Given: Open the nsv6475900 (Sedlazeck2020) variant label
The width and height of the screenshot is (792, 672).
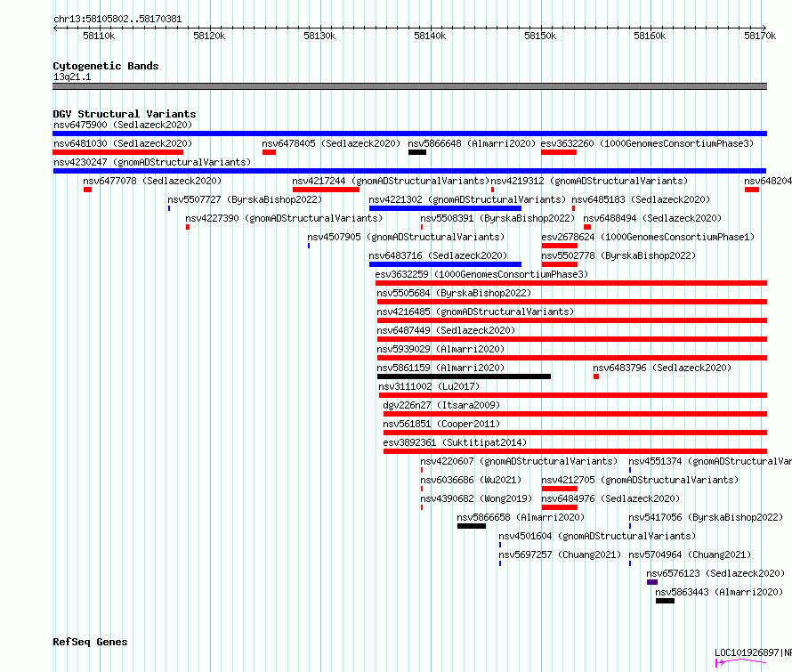Looking at the screenshot, I should (x=123, y=125).
